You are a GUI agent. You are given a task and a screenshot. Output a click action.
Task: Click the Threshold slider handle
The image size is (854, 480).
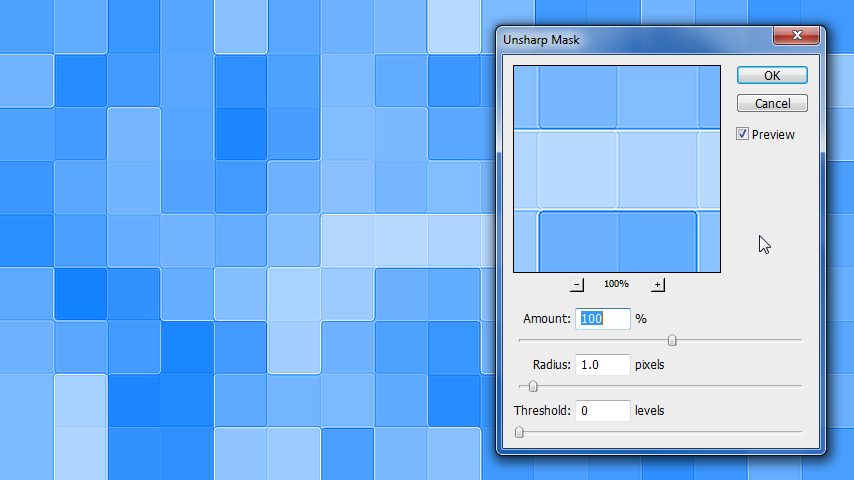click(519, 432)
